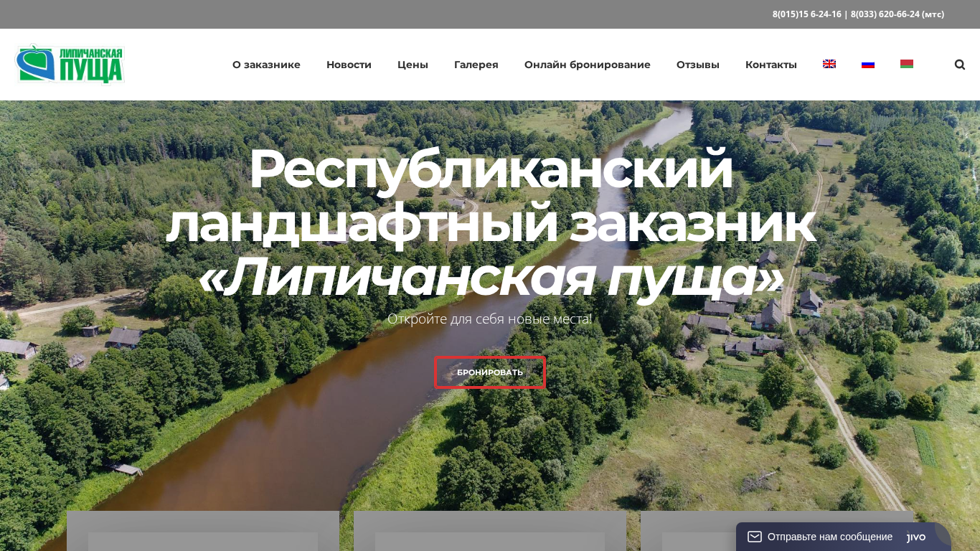This screenshot has width=980, height=551.
Task: Switch site language to English flag
Action: click(x=829, y=64)
